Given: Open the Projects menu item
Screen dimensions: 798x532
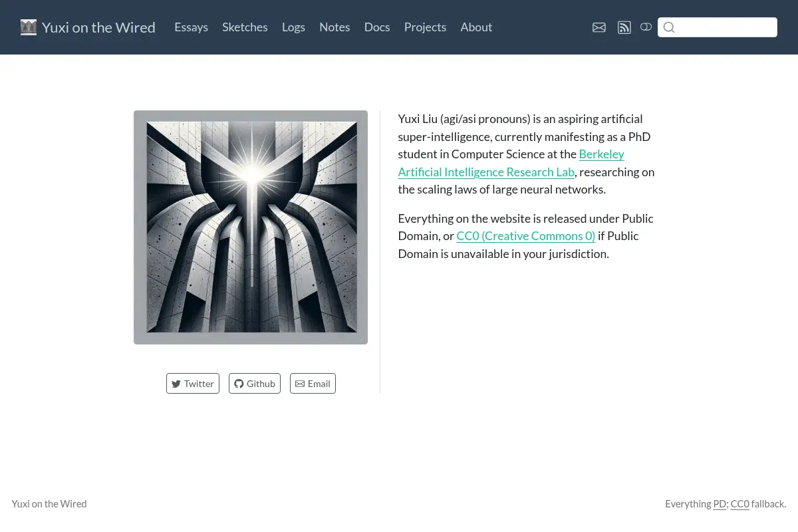Looking at the screenshot, I should coord(425,27).
